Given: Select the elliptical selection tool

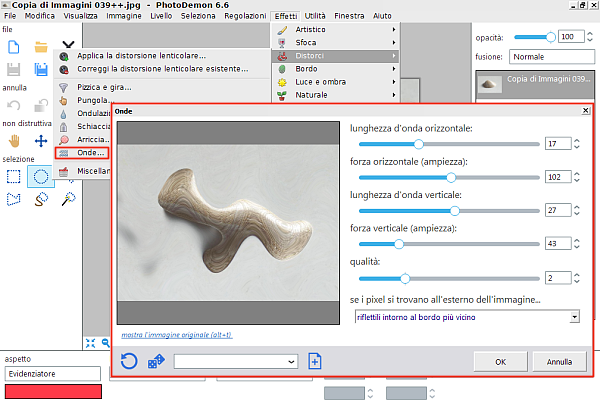Looking at the screenshot, I should pyautogui.click(x=41, y=177).
